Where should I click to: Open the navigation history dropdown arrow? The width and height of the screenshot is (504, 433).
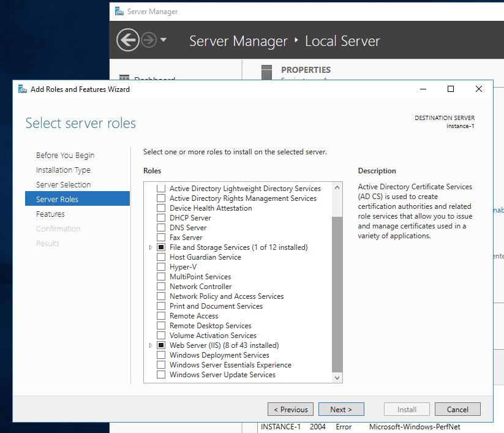coord(164,40)
